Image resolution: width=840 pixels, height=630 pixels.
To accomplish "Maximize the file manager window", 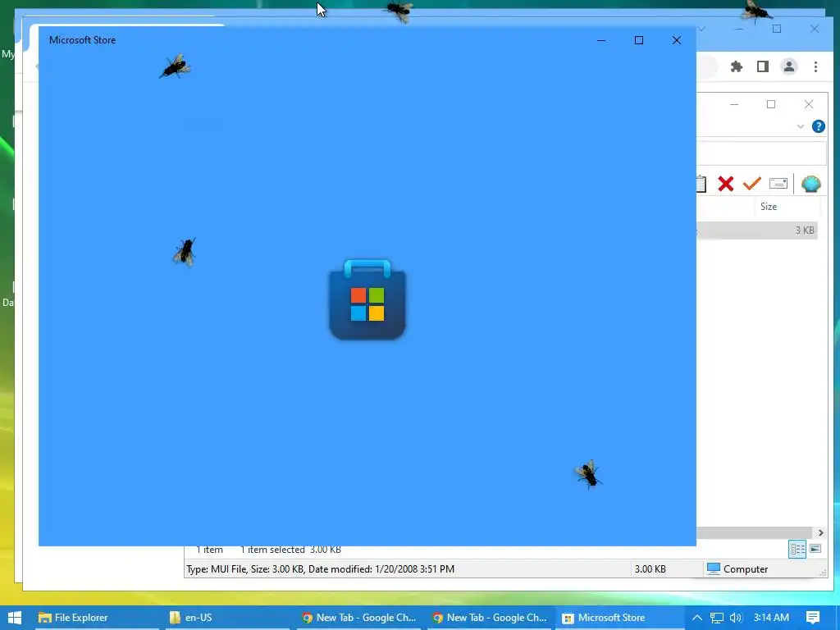I will [771, 104].
